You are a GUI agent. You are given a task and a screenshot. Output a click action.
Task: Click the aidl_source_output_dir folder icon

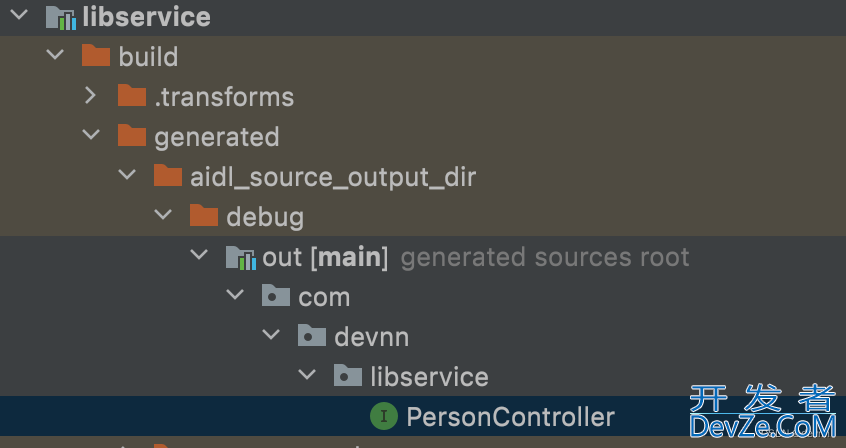(168, 175)
